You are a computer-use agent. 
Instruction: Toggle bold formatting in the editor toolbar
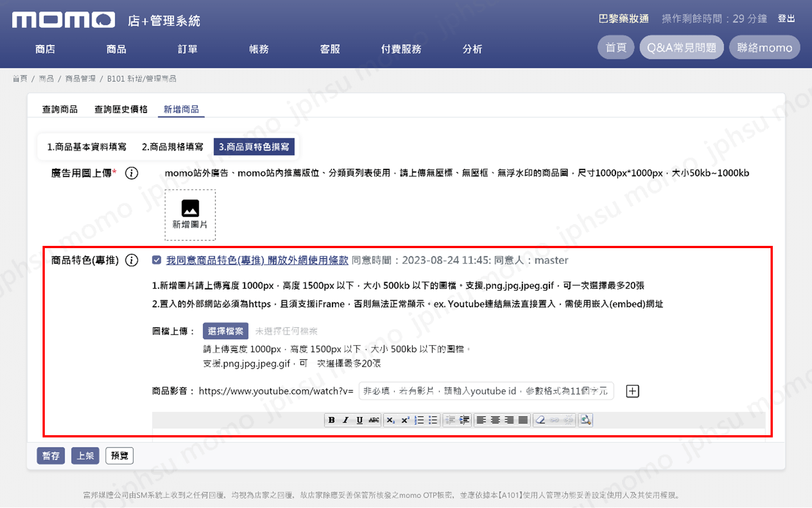click(x=332, y=420)
